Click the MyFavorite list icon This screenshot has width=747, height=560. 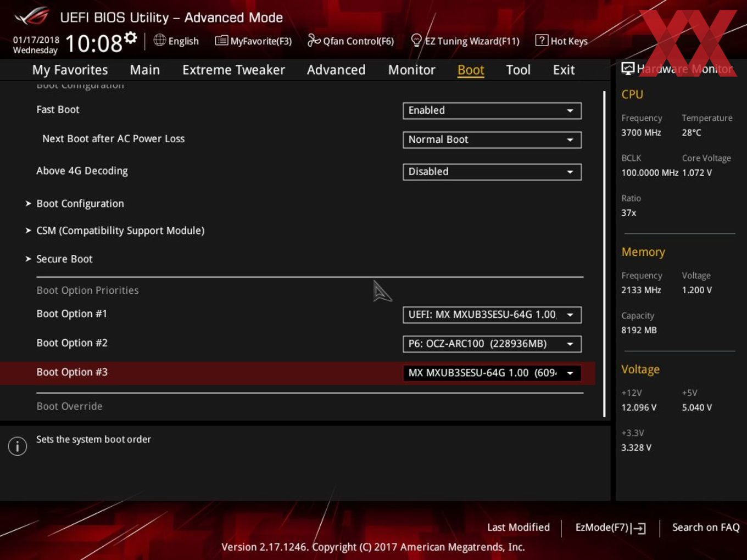(x=221, y=40)
